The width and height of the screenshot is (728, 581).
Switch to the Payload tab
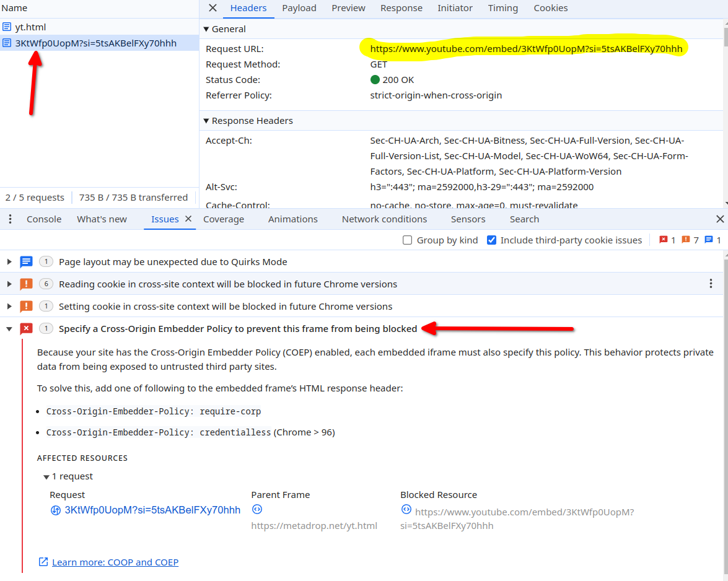click(299, 8)
